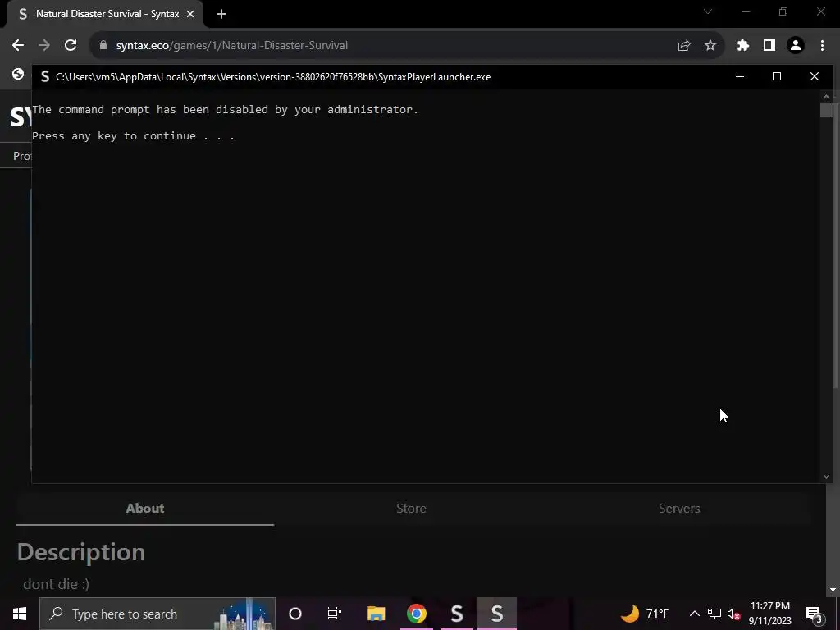The image size is (840, 630).
Task: Open the Chrome profile avatar menu
Action: pos(796,46)
